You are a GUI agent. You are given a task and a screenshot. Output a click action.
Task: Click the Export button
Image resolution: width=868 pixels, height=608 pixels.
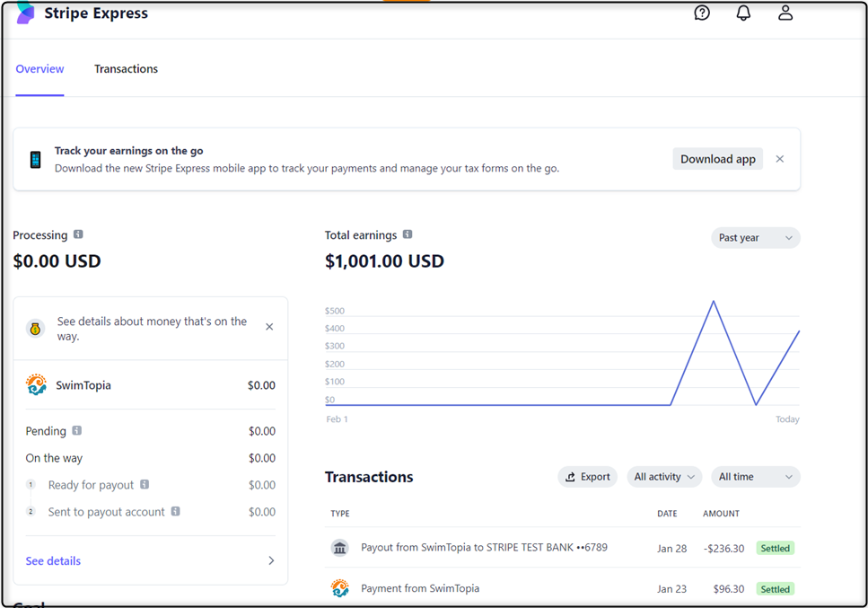pyautogui.click(x=587, y=477)
